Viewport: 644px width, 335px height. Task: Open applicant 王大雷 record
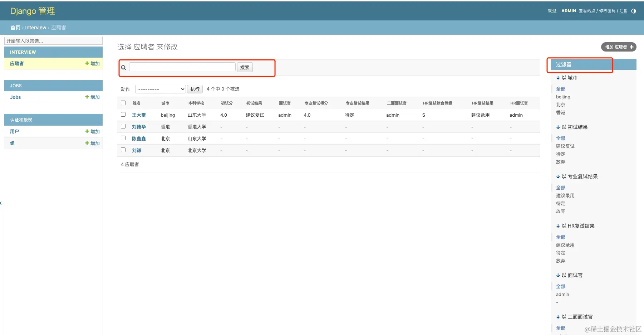pyautogui.click(x=139, y=115)
